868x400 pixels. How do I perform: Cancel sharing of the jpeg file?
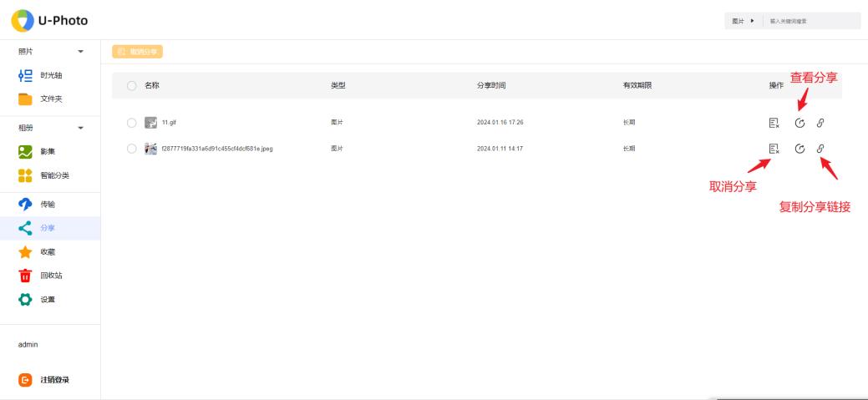(x=774, y=149)
